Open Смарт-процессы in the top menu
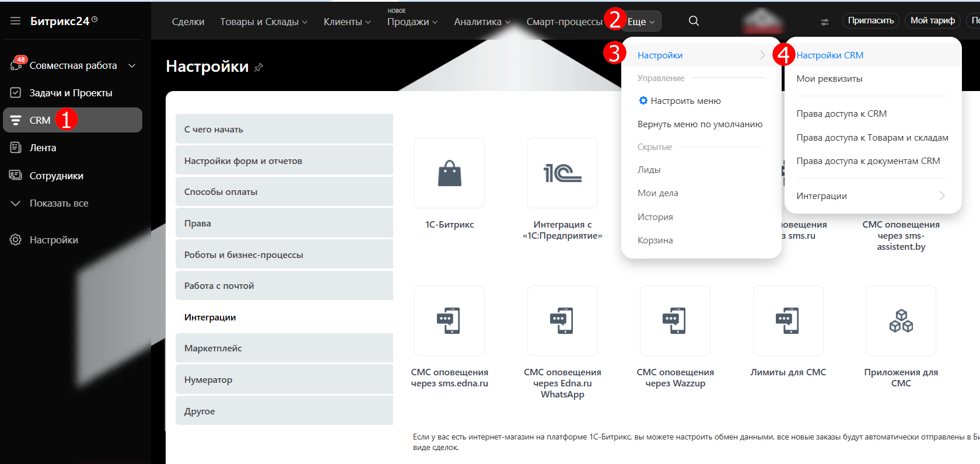Screen dimensions: 980x464 (564, 22)
